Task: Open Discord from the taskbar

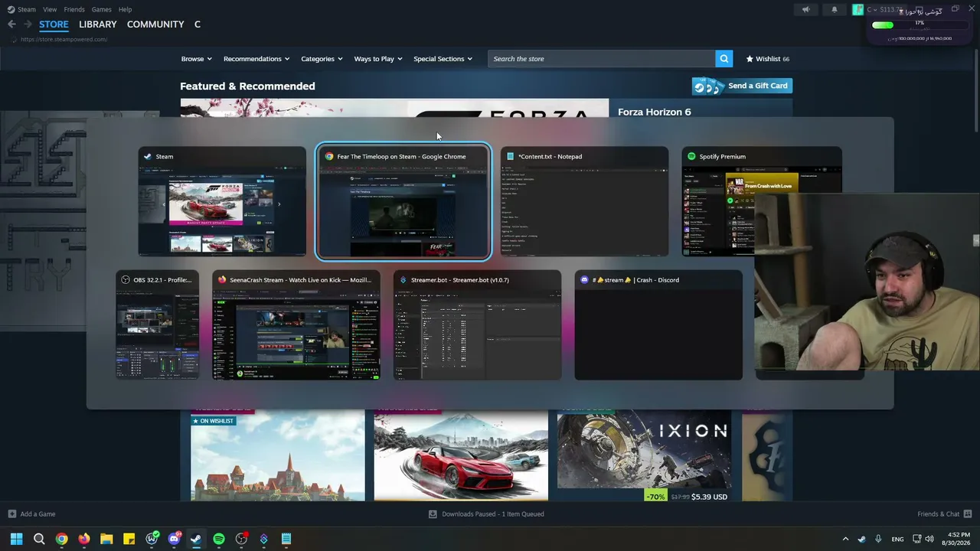Action: click(x=174, y=539)
